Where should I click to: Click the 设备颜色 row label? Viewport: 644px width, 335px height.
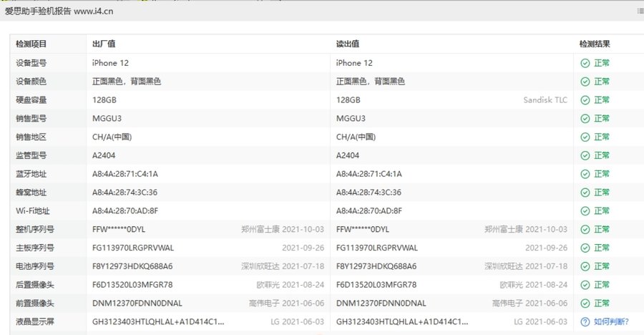[31, 82]
